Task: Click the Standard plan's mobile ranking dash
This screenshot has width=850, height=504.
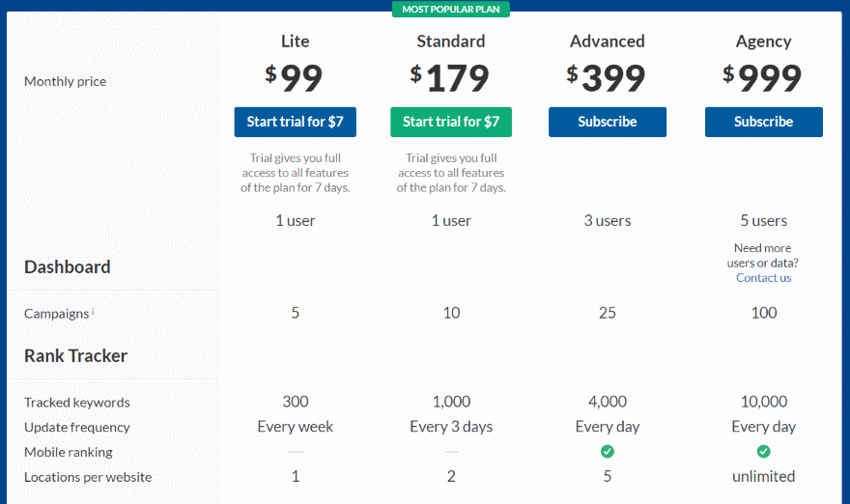Action: click(x=451, y=452)
